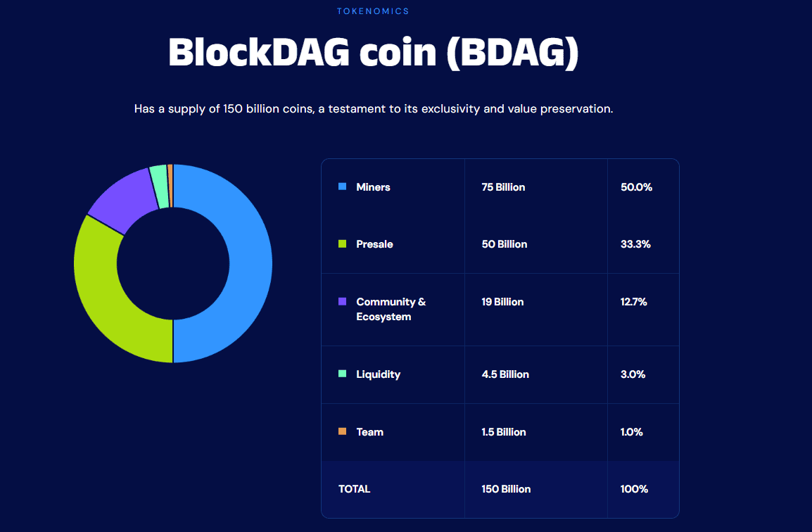
Task: Click the 75 Billion amount cell
Action: pyautogui.click(x=503, y=187)
